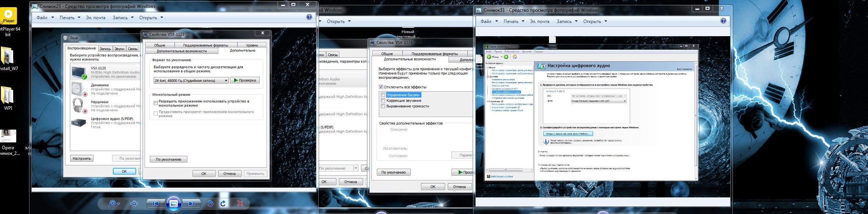This screenshot has width=868, height=214.
Task: Click the help icon in Снимок23 viewer
Action: [309, 17]
